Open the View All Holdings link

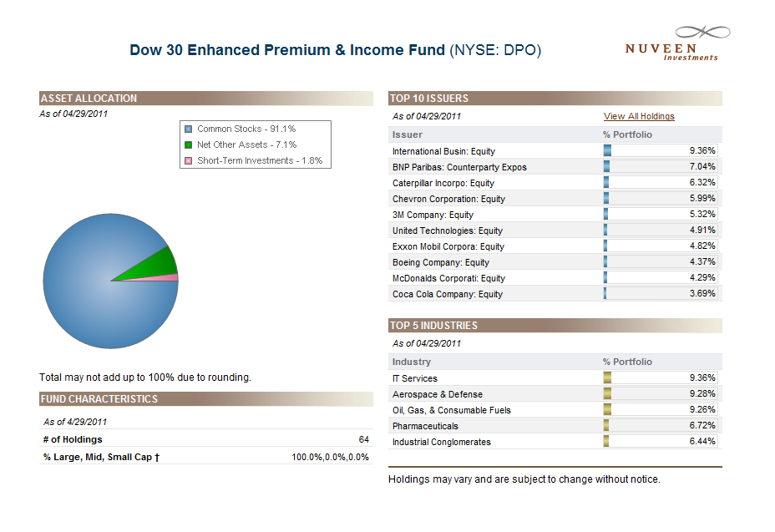point(639,116)
